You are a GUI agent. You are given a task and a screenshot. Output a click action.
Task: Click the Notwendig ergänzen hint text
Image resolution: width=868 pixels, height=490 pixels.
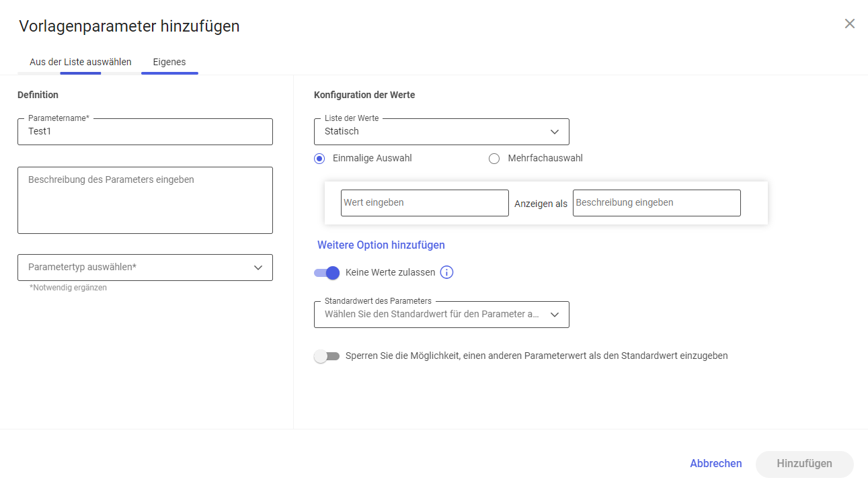[x=68, y=288]
